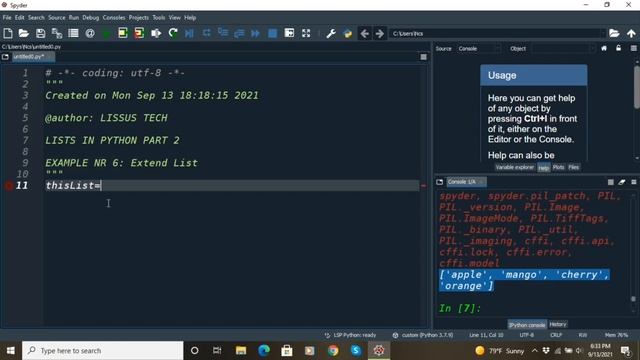Stop debugging with the blue square icon
Screen dimensions: 640x360
(272, 33)
